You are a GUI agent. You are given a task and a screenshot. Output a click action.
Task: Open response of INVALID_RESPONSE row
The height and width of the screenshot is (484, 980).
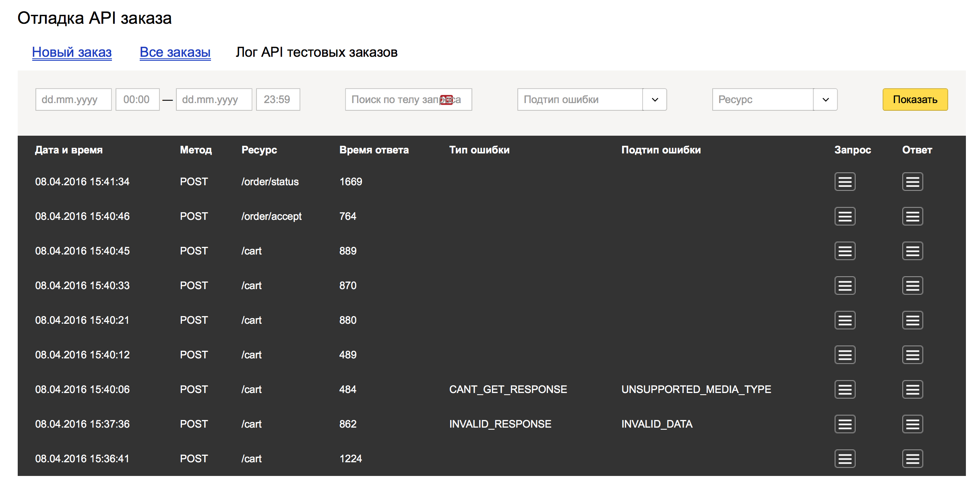point(912,424)
